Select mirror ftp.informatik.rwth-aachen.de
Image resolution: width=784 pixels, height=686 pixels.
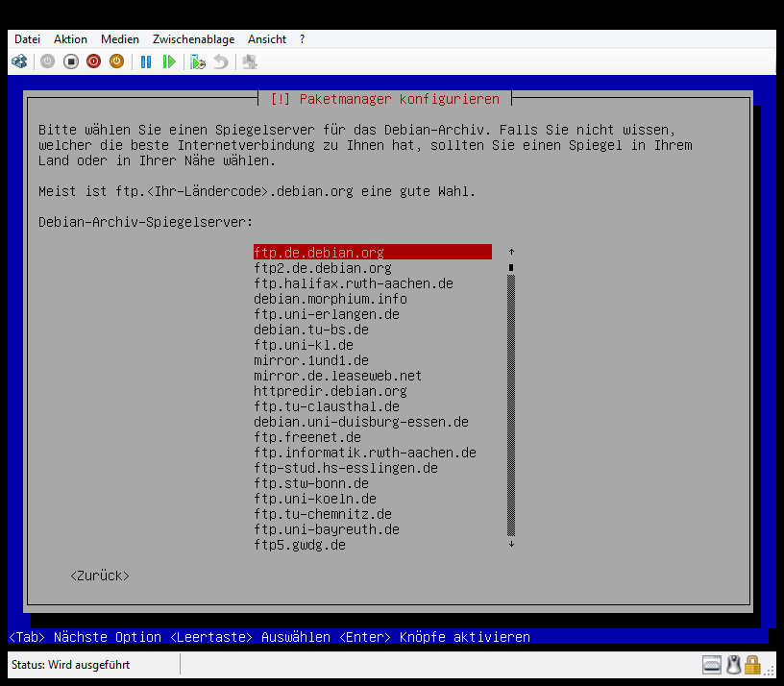tap(365, 453)
